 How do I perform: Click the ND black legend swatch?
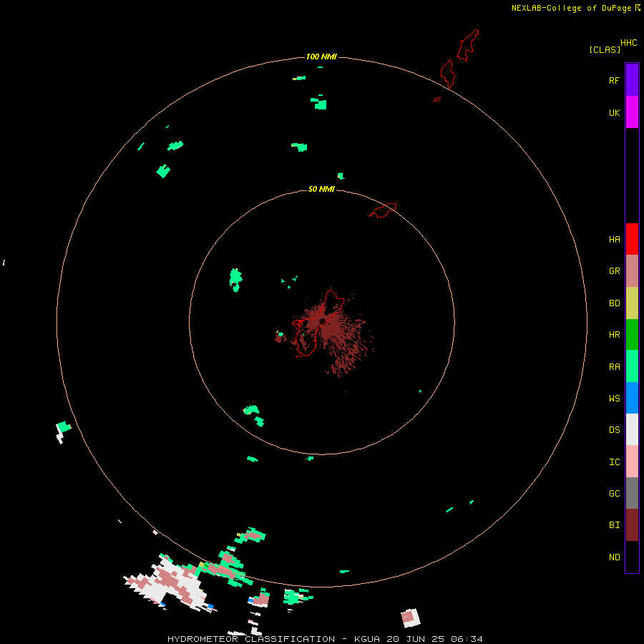click(x=632, y=557)
